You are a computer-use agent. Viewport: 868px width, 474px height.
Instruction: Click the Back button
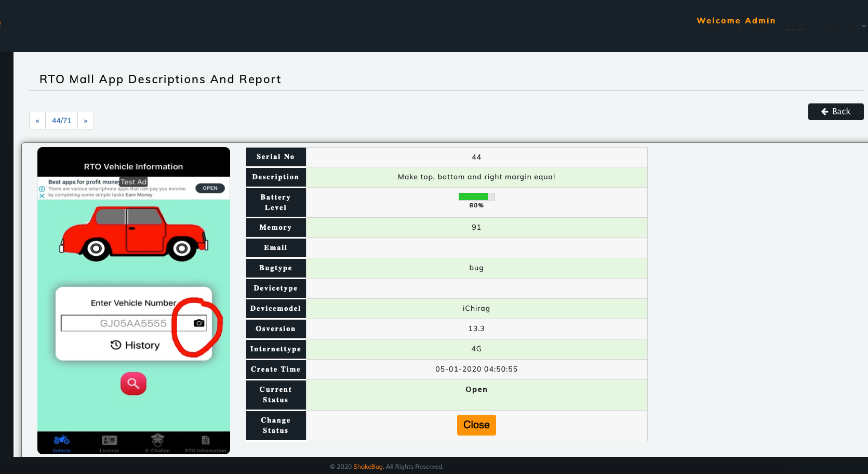[835, 112]
